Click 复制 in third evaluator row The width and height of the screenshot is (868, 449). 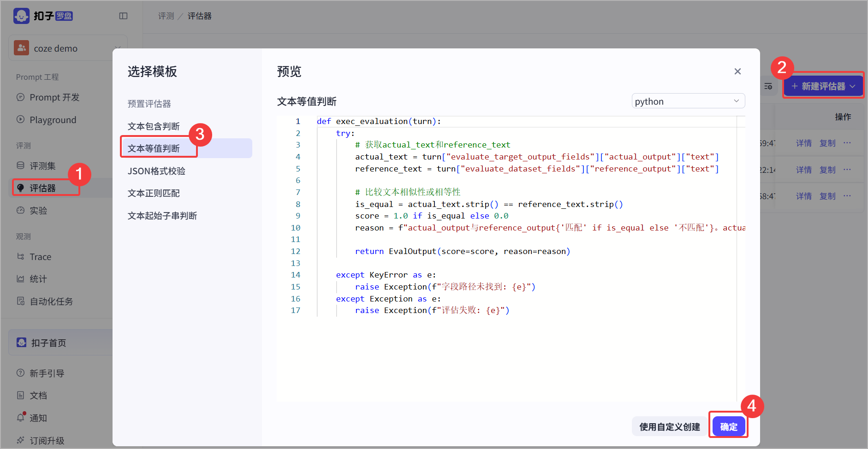(x=827, y=196)
